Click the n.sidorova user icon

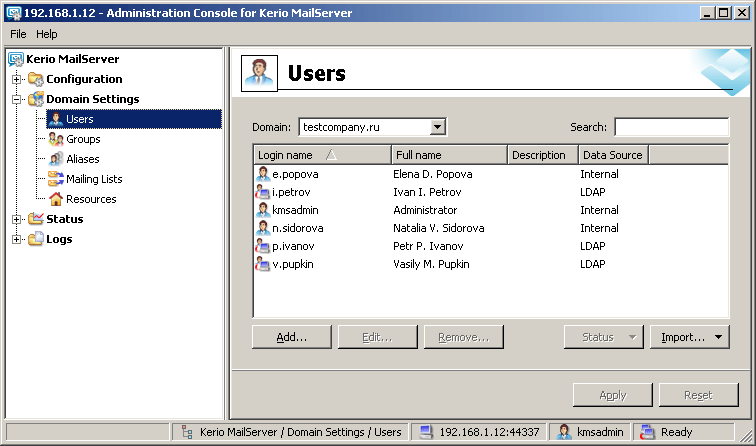coord(263,228)
